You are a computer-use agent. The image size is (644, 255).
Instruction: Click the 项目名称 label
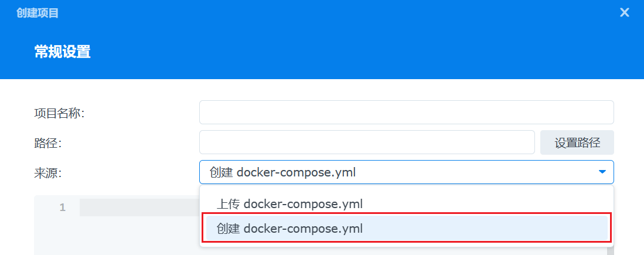tap(59, 113)
